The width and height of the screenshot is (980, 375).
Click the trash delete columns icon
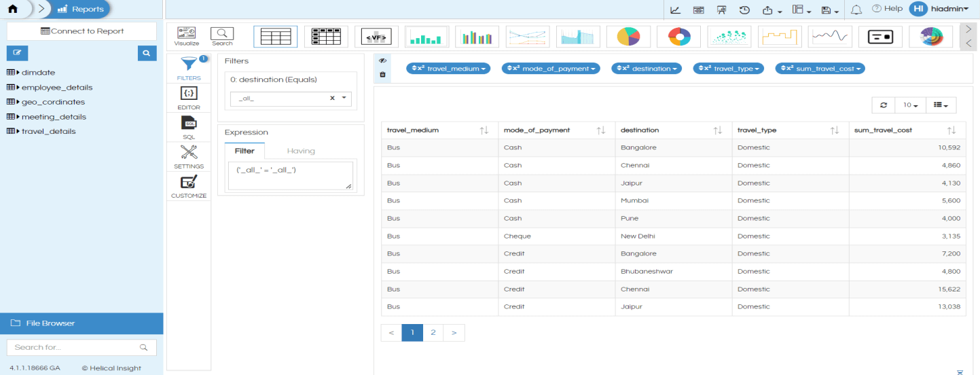pyautogui.click(x=382, y=74)
